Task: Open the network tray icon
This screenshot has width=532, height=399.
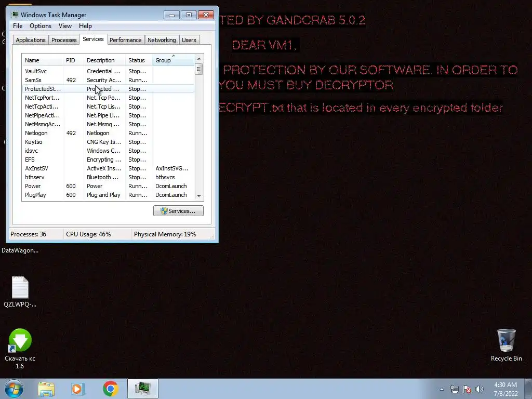Action: pyautogui.click(x=454, y=389)
